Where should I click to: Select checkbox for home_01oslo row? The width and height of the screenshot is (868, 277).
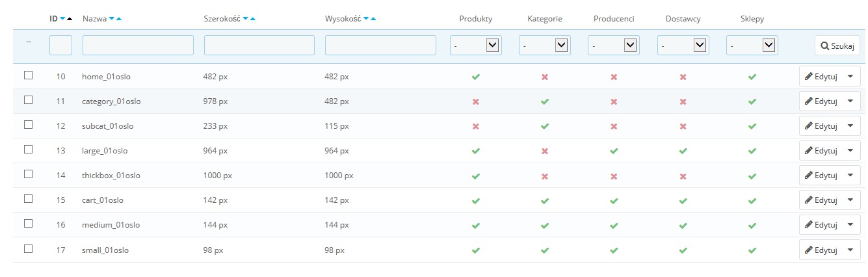coord(28,75)
